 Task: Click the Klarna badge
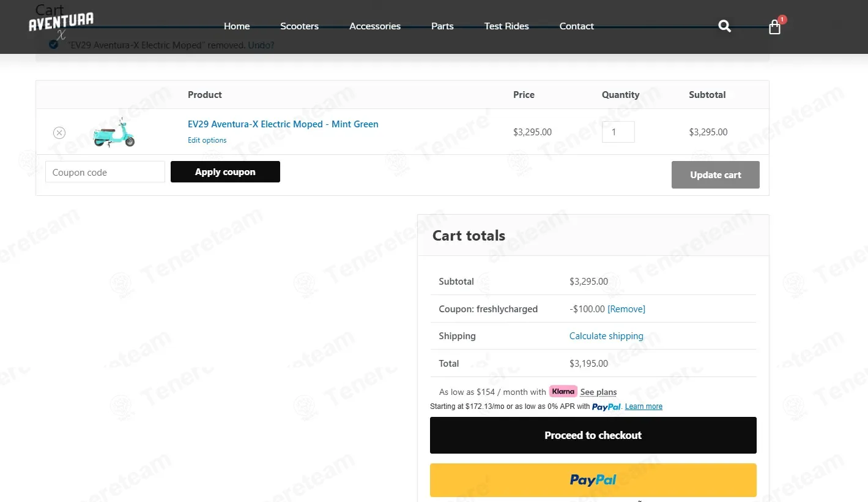pos(563,391)
